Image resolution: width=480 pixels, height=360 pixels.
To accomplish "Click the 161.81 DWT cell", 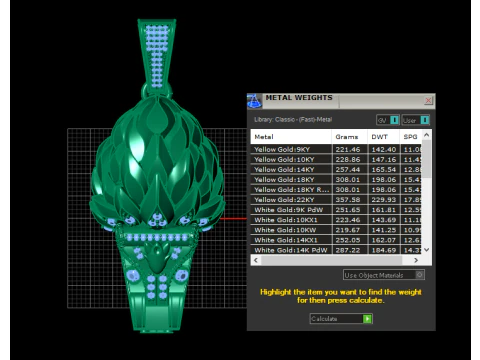I will 384,210.
